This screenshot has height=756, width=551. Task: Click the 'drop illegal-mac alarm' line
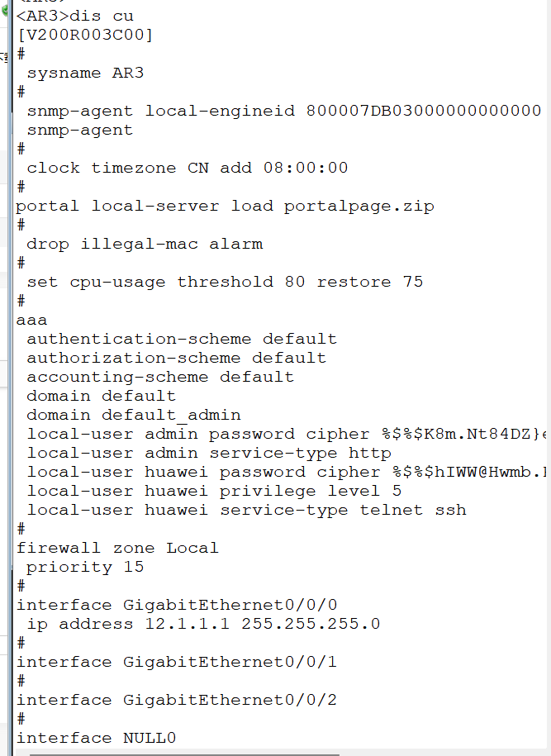click(145, 244)
